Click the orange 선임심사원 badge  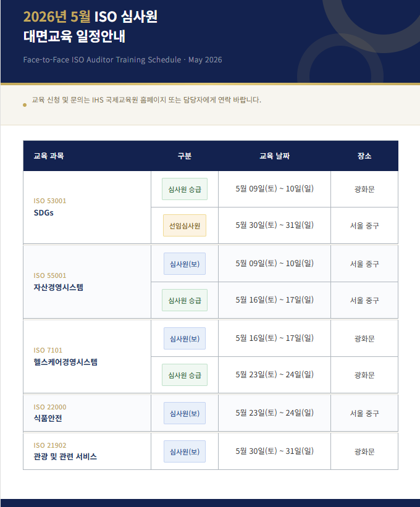point(185,225)
